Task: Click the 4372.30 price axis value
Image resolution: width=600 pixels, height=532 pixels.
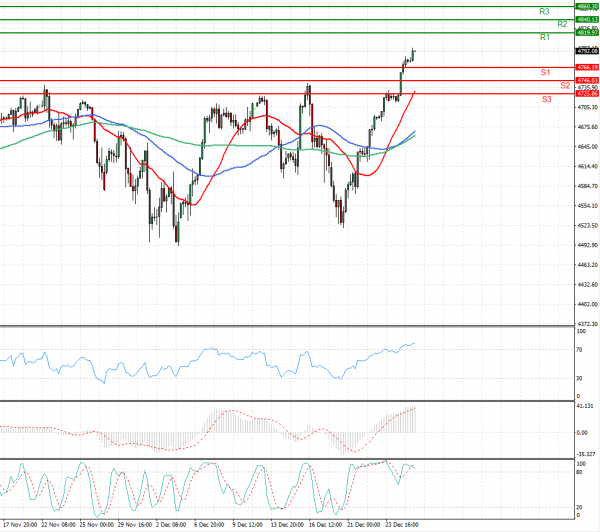Action: pos(587,324)
